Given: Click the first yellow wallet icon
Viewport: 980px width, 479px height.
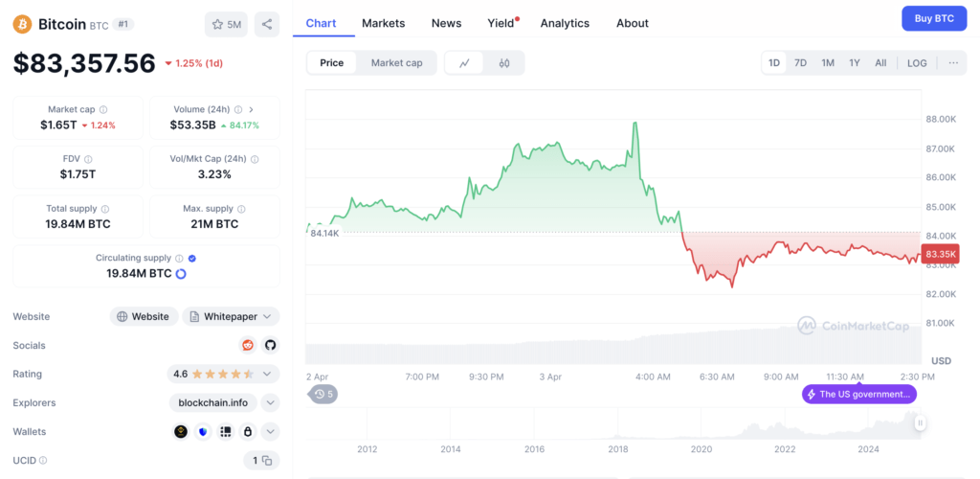Looking at the screenshot, I should tap(181, 431).
